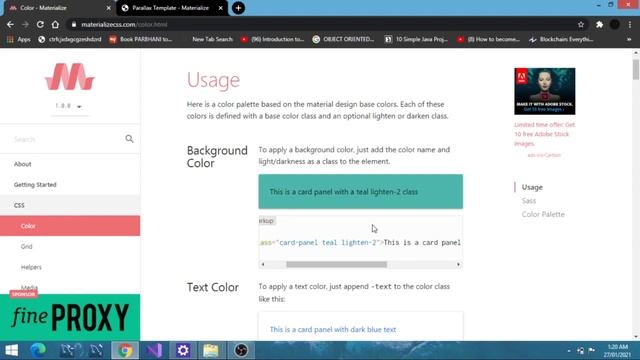
Task: Open the OBJECT ORIENTED bookmark
Action: [x=343, y=39]
